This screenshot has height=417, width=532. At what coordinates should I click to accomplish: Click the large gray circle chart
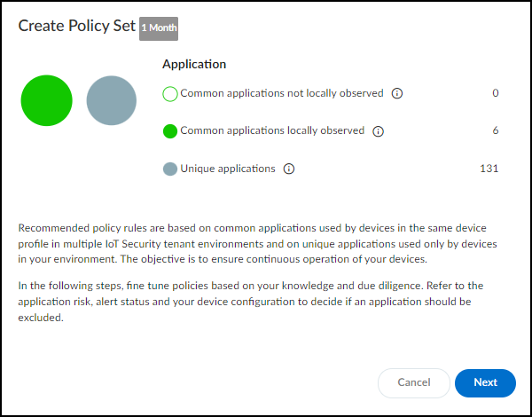pyautogui.click(x=111, y=100)
